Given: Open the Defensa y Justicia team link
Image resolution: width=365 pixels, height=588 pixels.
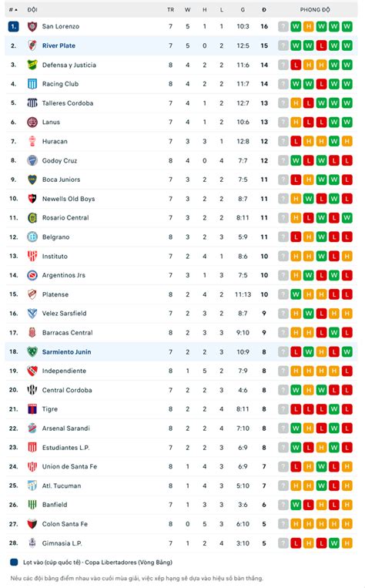Looking at the screenshot, I should point(69,65).
